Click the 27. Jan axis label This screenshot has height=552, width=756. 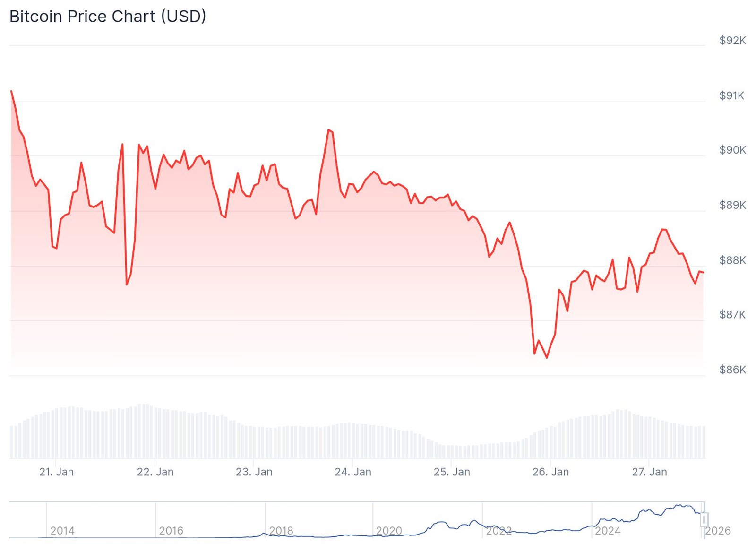click(x=650, y=472)
